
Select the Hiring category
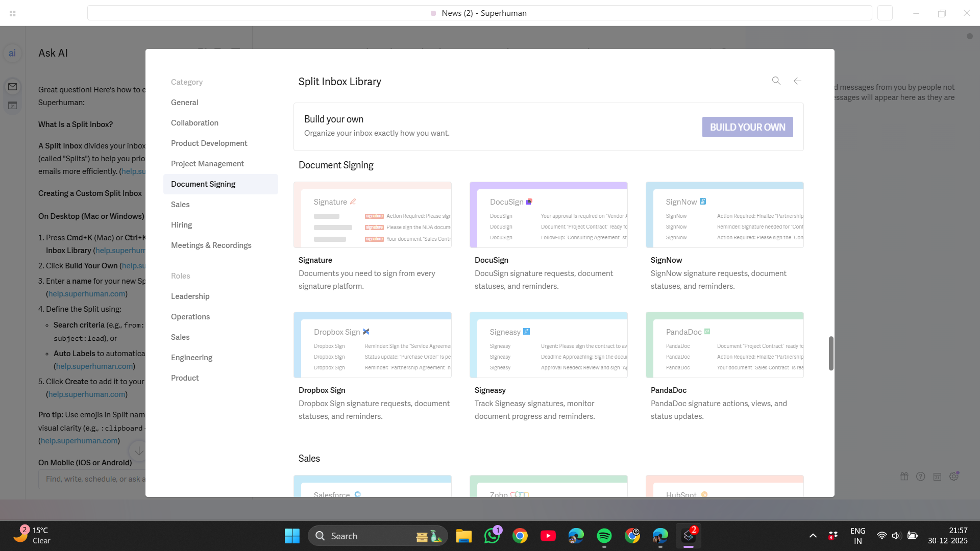point(181,225)
